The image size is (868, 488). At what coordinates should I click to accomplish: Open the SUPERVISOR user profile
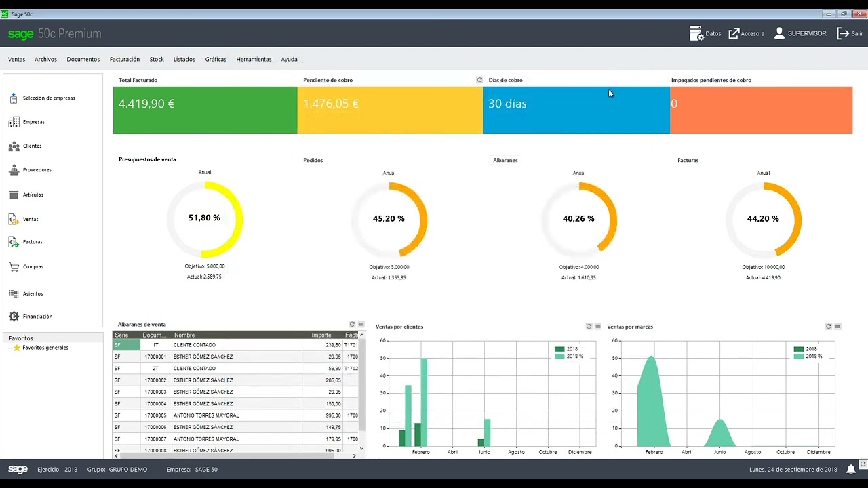click(x=800, y=33)
